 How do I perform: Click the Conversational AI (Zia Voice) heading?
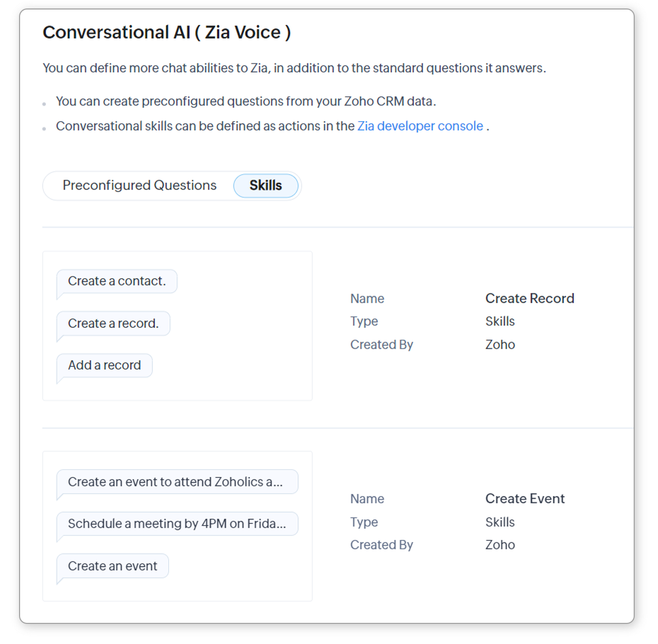(x=167, y=32)
